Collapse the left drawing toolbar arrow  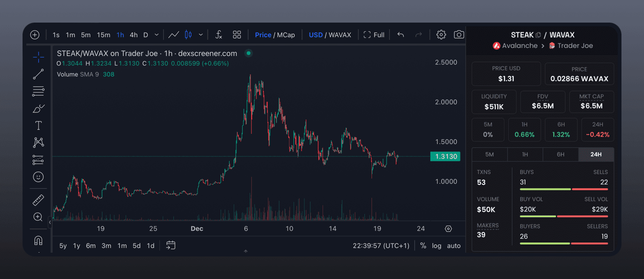click(x=50, y=222)
